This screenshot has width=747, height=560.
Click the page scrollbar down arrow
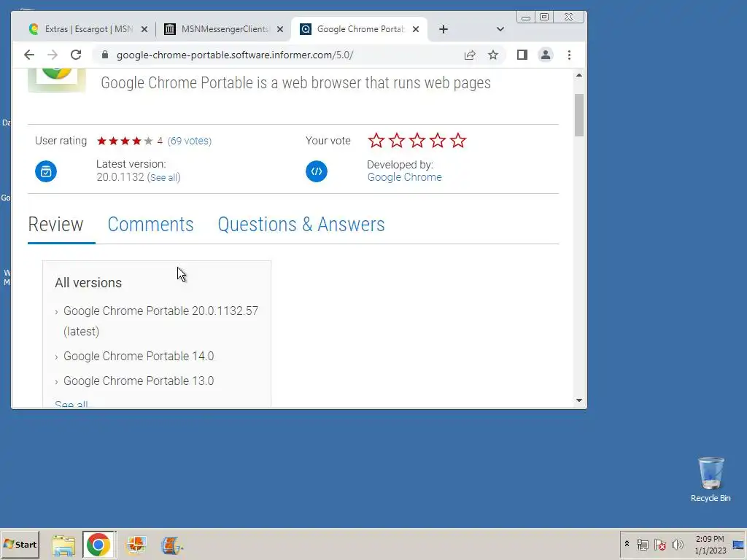click(579, 400)
